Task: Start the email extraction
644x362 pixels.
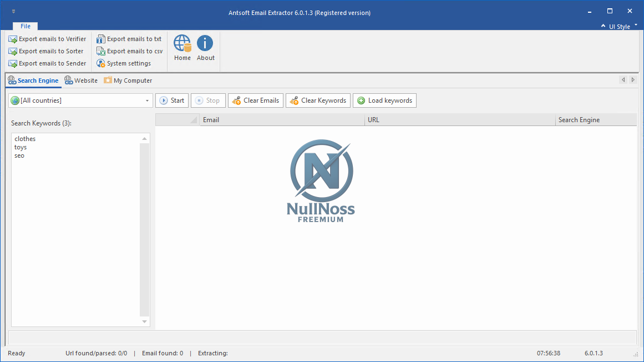Action: coord(172,100)
